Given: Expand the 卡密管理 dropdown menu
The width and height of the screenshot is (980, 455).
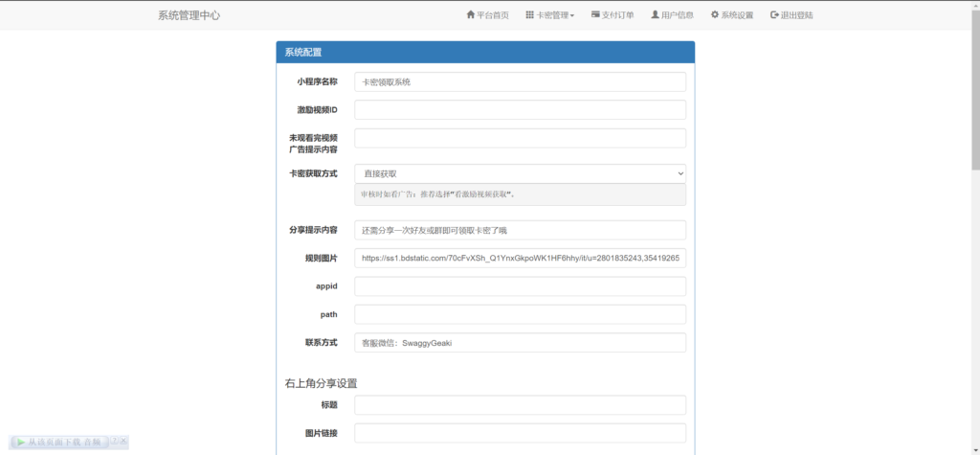Looking at the screenshot, I should tap(550, 15).
